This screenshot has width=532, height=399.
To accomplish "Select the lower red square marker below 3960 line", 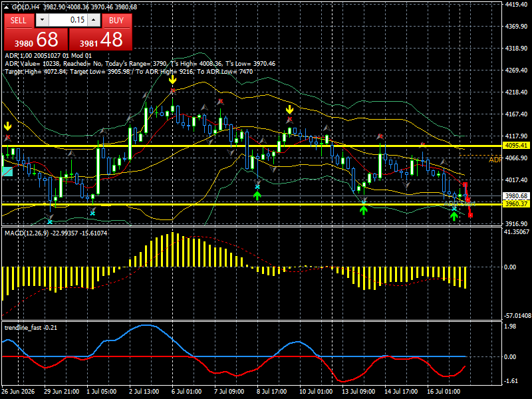I will point(470,215).
